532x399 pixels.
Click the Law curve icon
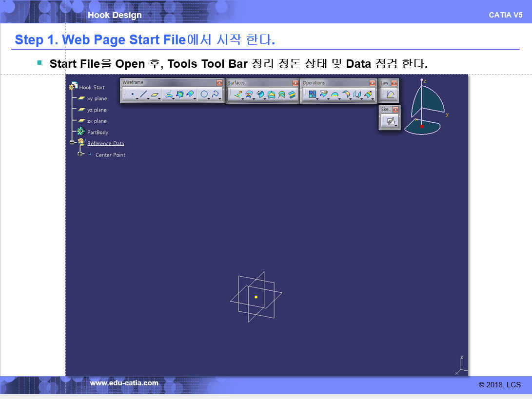point(390,95)
